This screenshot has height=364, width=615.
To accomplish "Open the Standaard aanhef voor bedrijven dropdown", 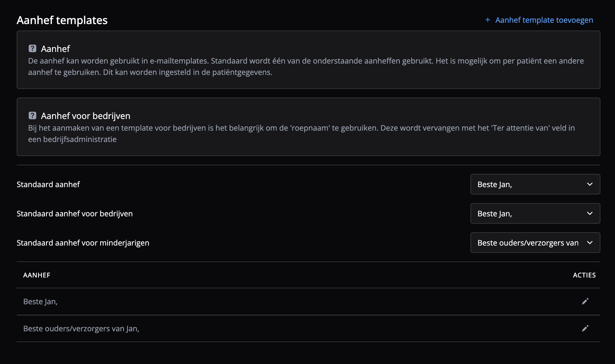I will [535, 214].
